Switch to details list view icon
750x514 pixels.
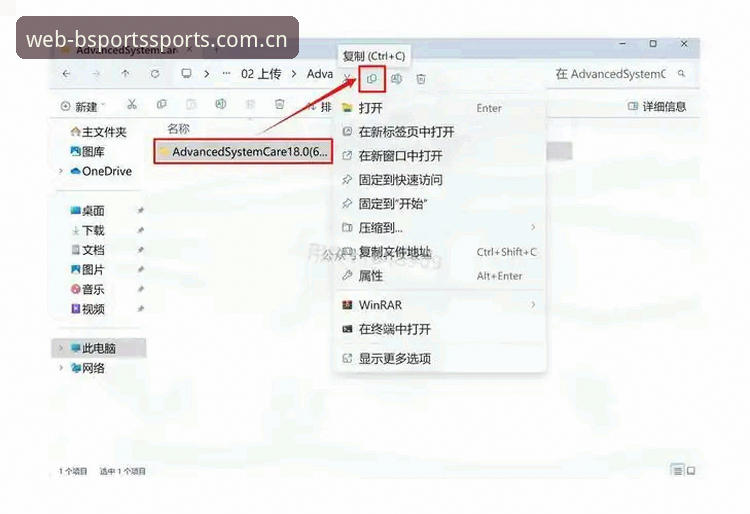coord(678,471)
